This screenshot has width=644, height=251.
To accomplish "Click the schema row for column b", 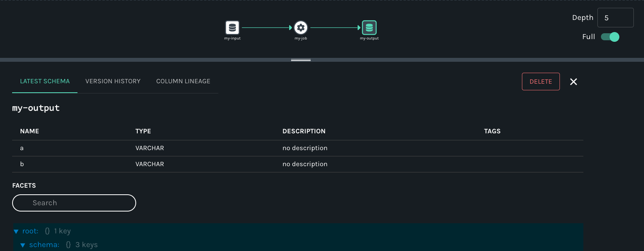I will click(297, 164).
